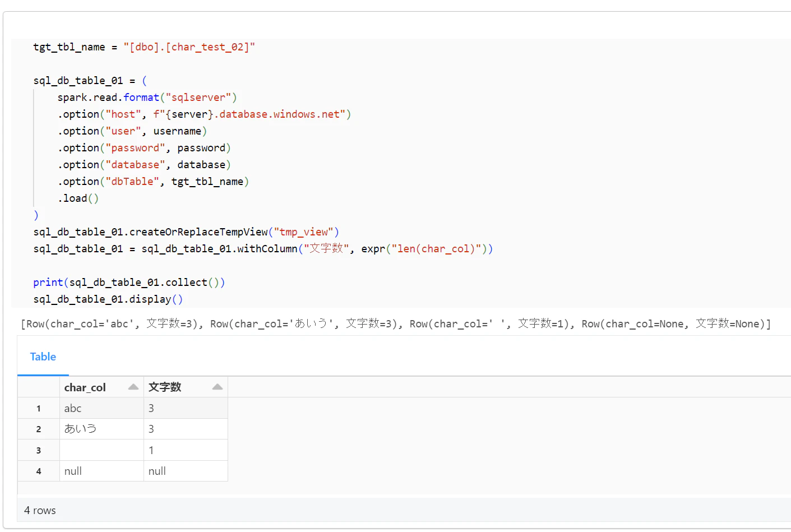This screenshot has width=791, height=532.
Task: Click the blank char_col cell in row 3
Action: (101, 450)
